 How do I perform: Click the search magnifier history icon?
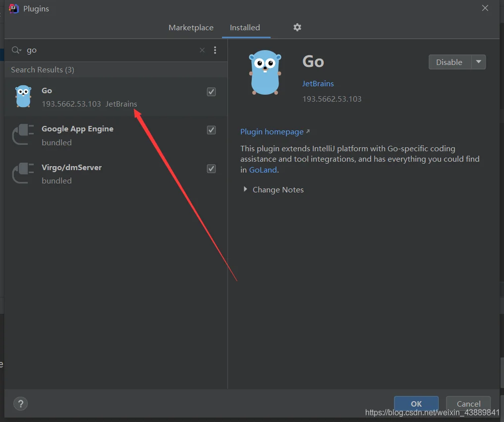16,50
